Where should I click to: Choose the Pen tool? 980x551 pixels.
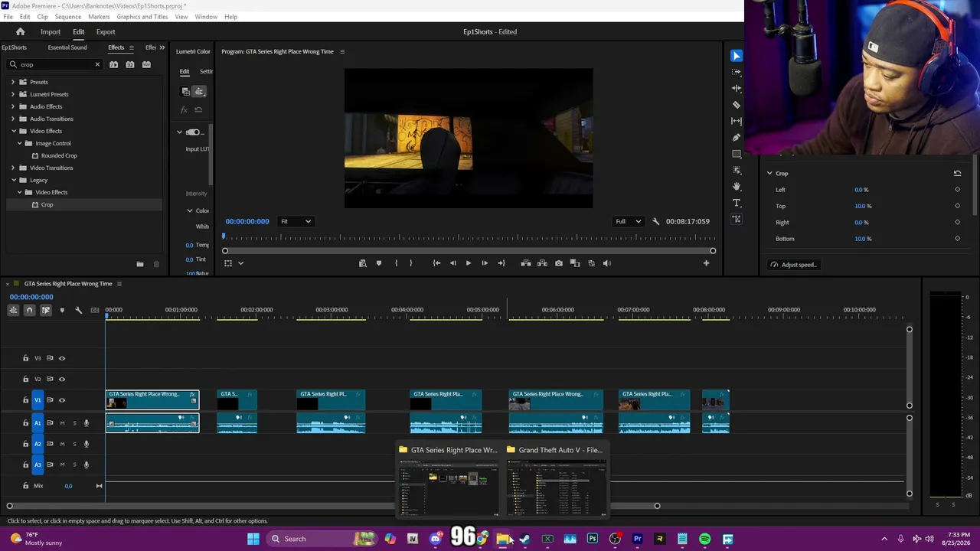click(737, 138)
